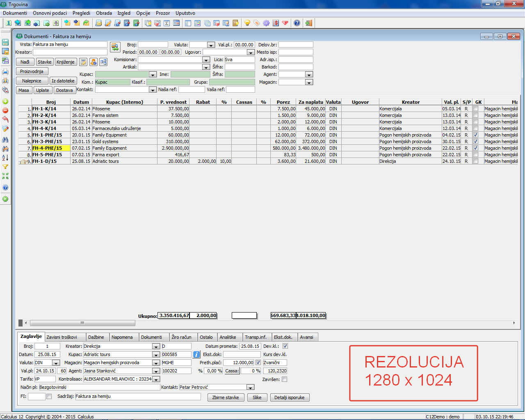Click the green plus add-record icon

5,101
